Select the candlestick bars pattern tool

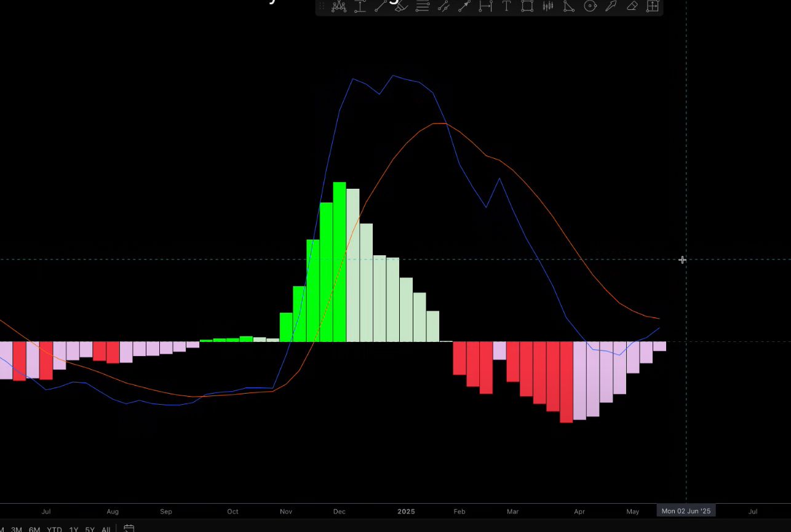point(548,7)
